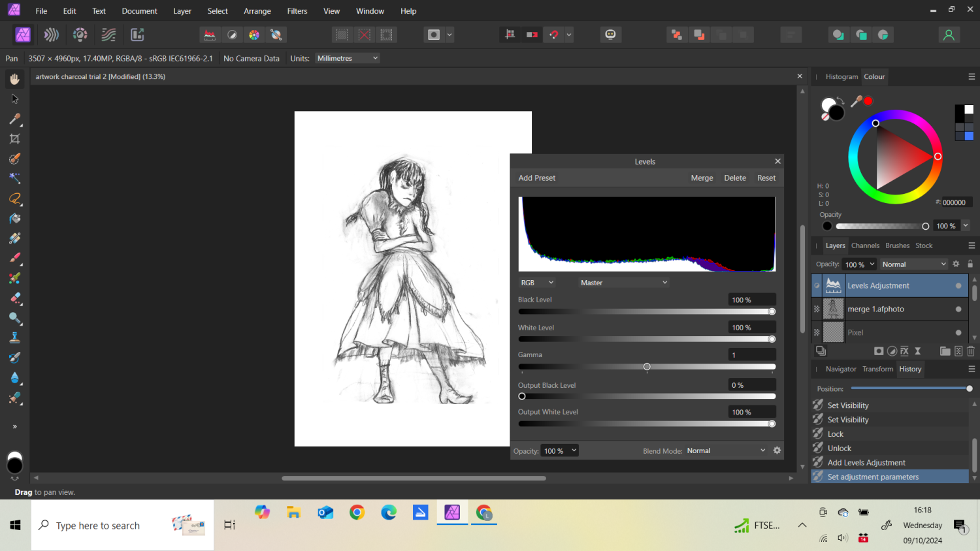Click Reset in the Levels dialog
Viewport: 980px width, 551px height.
pos(766,178)
